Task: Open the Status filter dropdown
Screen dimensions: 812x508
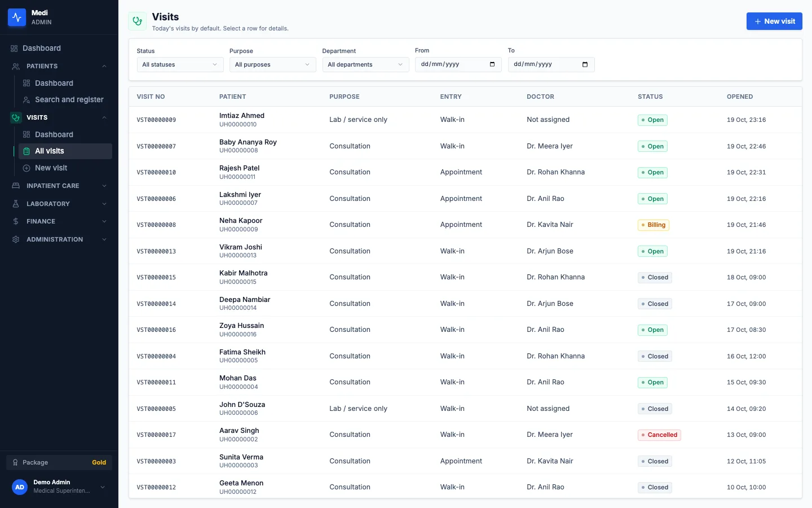Action: [180, 64]
